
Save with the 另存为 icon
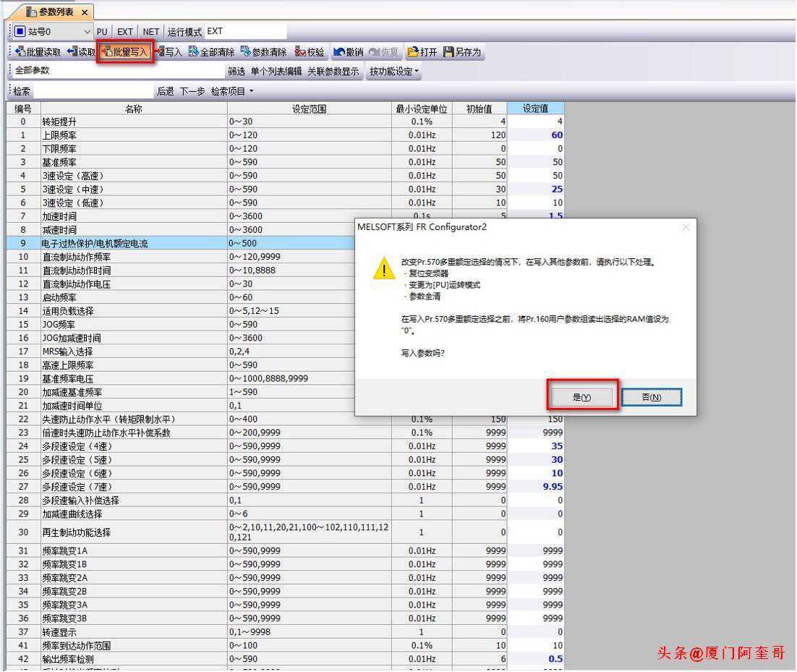462,52
